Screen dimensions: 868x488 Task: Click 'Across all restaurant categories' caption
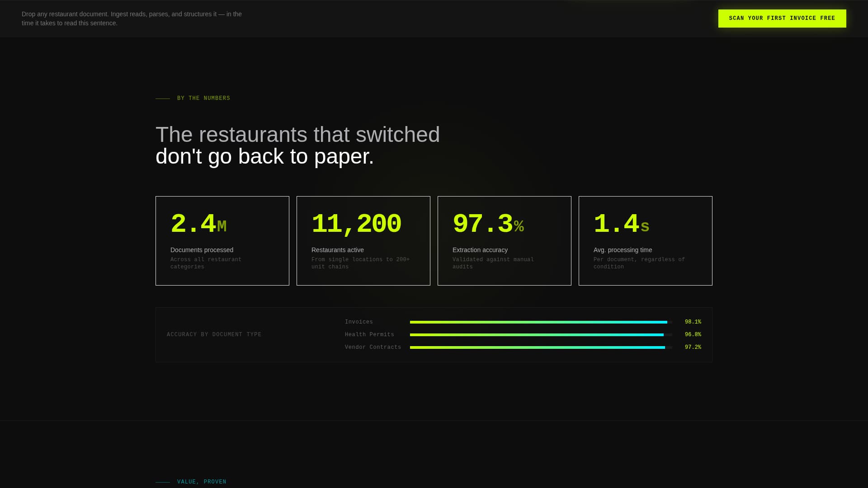[x=206, y=263]
